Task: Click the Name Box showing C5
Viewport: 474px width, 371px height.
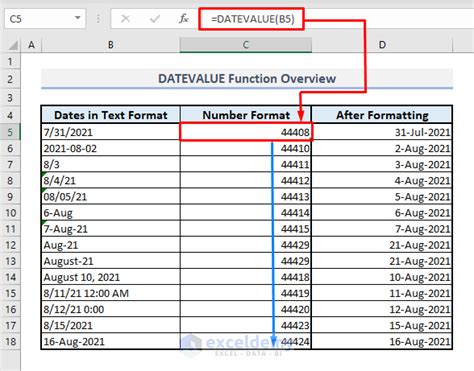Action: pos(45,19)
